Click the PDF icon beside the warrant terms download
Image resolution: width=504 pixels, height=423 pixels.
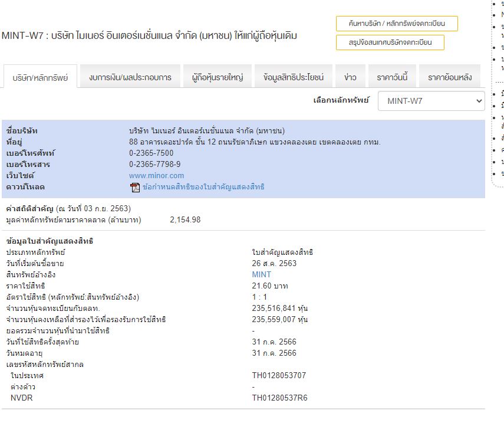[134, 187]
